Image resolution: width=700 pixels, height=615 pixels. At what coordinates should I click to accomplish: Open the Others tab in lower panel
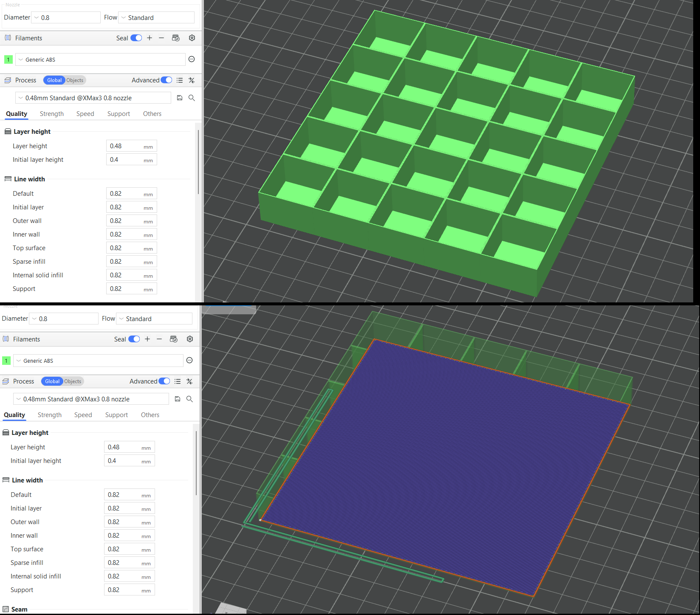[x=150, y=415]
